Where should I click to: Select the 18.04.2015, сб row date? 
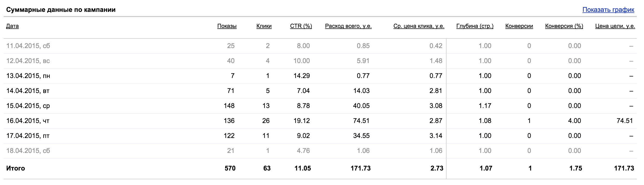[x=28, y=151]
